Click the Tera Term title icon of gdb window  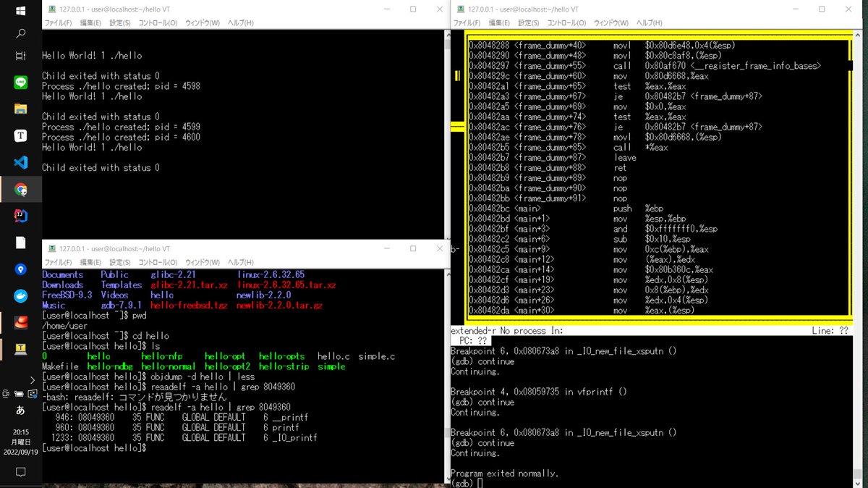point(459,9)
